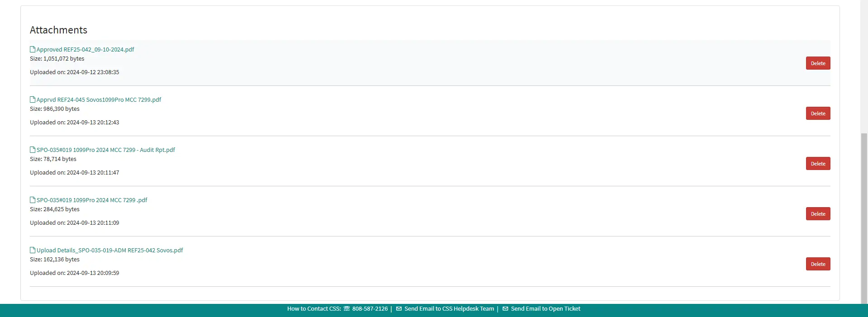Click Send Email to CSS Helpdesk Team link

(449, 309)
